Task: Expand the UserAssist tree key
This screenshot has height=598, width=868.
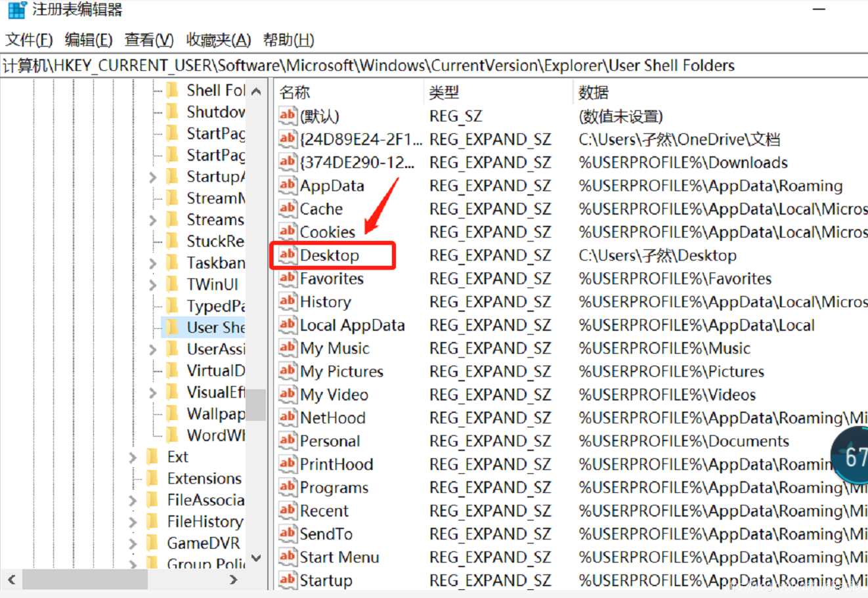Action: (x=153, y=349)
